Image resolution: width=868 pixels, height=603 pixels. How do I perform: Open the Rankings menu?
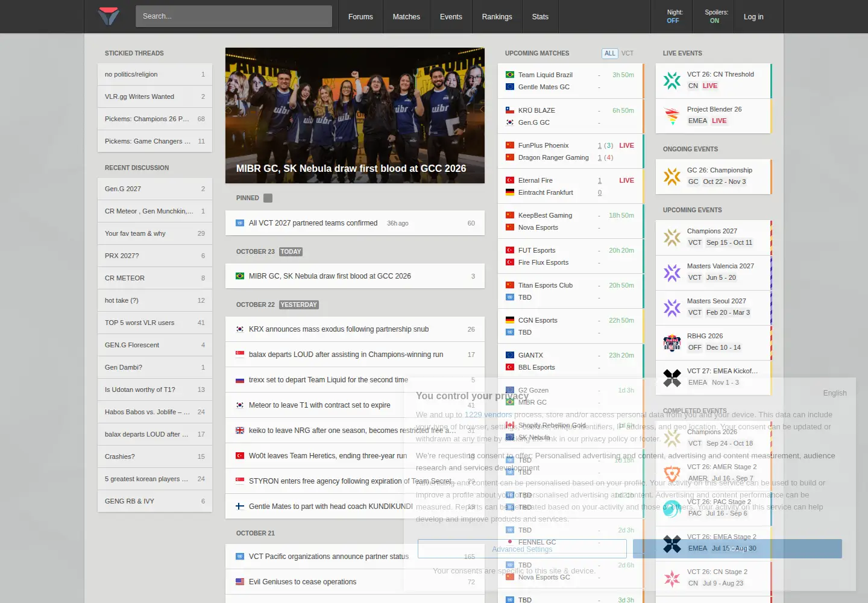pos(497,16)
